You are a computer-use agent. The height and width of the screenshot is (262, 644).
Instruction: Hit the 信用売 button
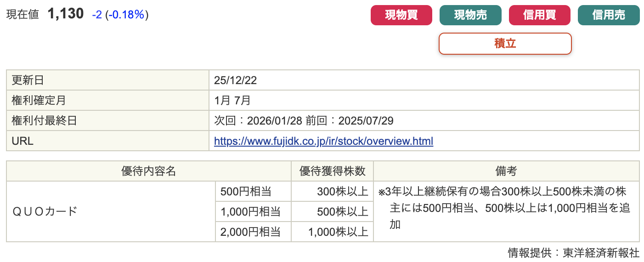tap(608, 15)
